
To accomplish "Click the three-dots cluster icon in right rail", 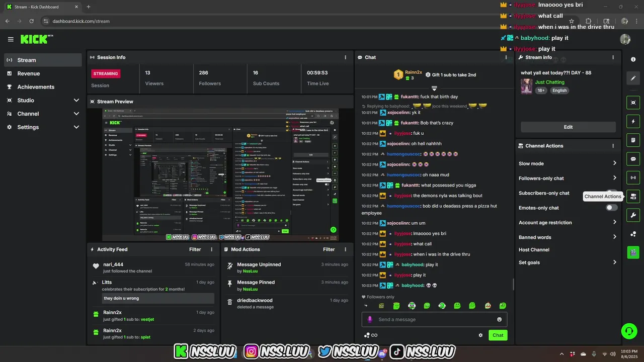I will 633,234.
